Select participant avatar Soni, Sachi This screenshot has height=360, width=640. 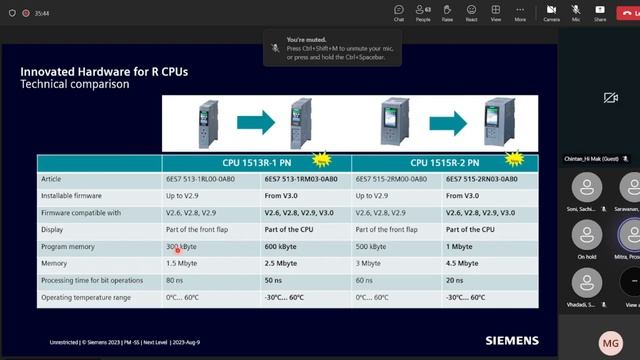click(x=587, y=187)
